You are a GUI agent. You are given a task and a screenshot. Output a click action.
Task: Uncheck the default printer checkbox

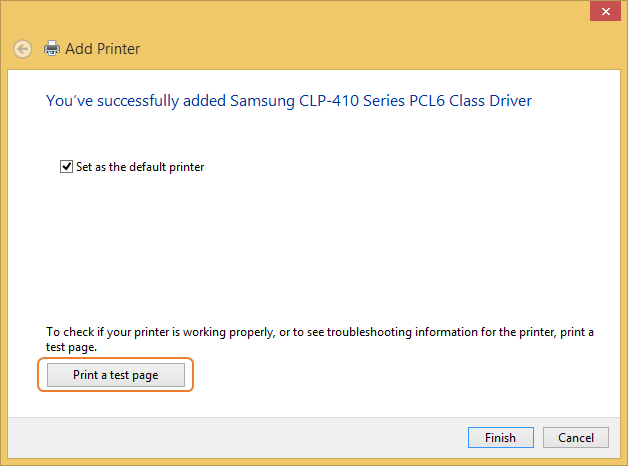[x=66, y=167]
